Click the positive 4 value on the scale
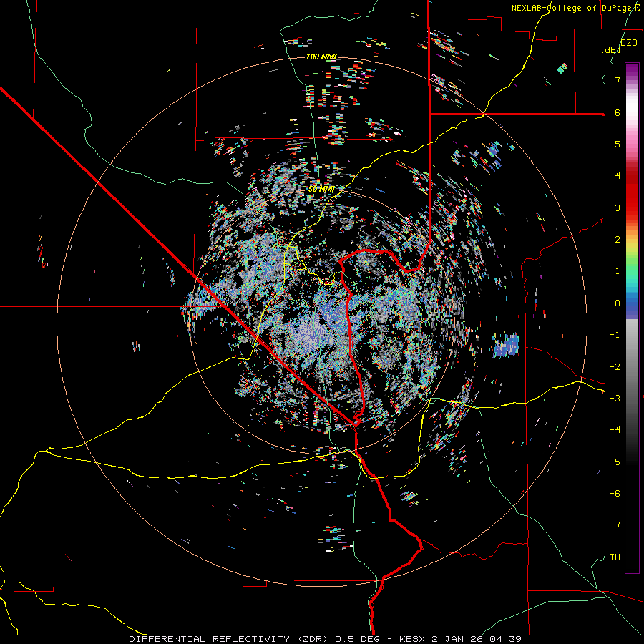 tap(618, 176)
